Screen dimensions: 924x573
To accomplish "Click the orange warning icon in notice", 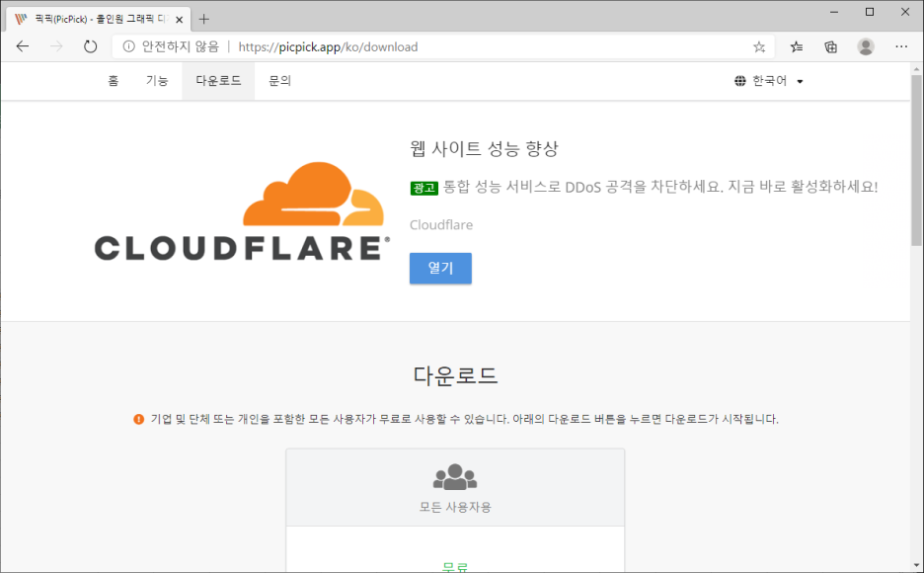I will click(x=138, y=419).
